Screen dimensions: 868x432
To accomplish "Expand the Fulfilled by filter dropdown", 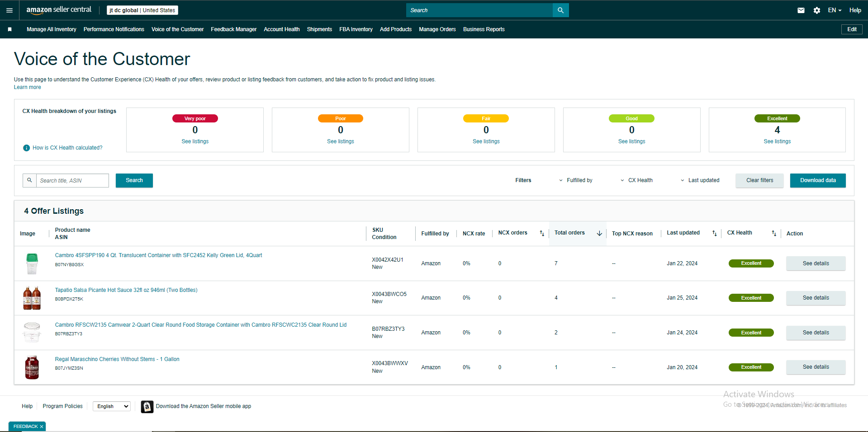I will pyautogui.click(x=576, y=180).
